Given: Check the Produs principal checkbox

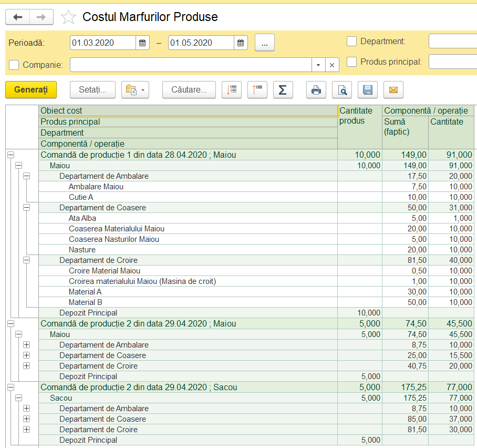Looking at the screenshot, I should (x=351, y=62).
